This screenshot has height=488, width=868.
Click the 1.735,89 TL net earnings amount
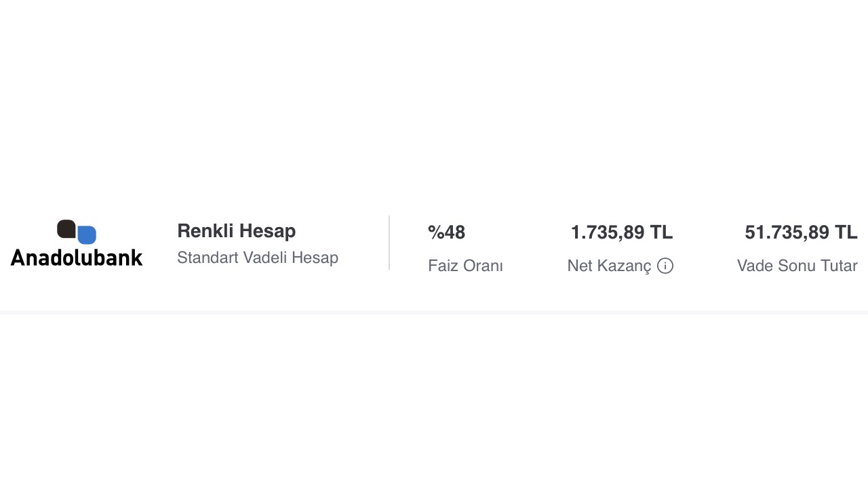click(x=621, y=232)
